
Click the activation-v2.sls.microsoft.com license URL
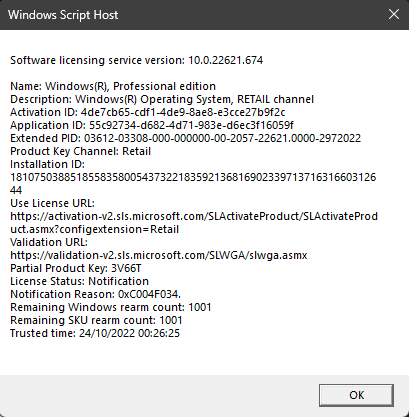[194, 223]
